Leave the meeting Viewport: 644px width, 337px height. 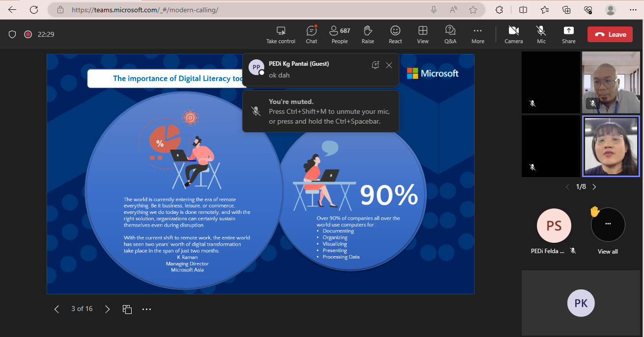tap(611, 34)
